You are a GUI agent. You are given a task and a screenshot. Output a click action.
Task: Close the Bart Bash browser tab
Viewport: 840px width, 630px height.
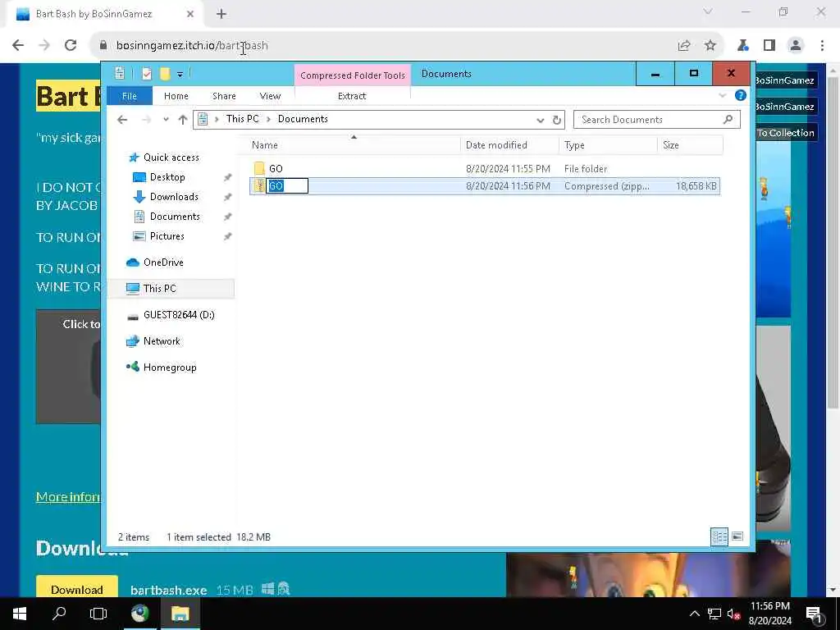click(190, 14)
